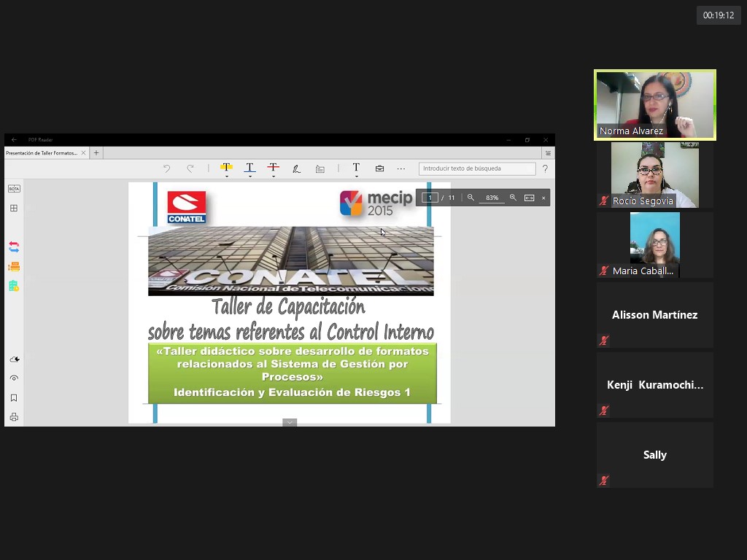This screenshot has width=747, height=560.
Task: Click the Taller de Capacitación heading text
Action: coord(289,307)
